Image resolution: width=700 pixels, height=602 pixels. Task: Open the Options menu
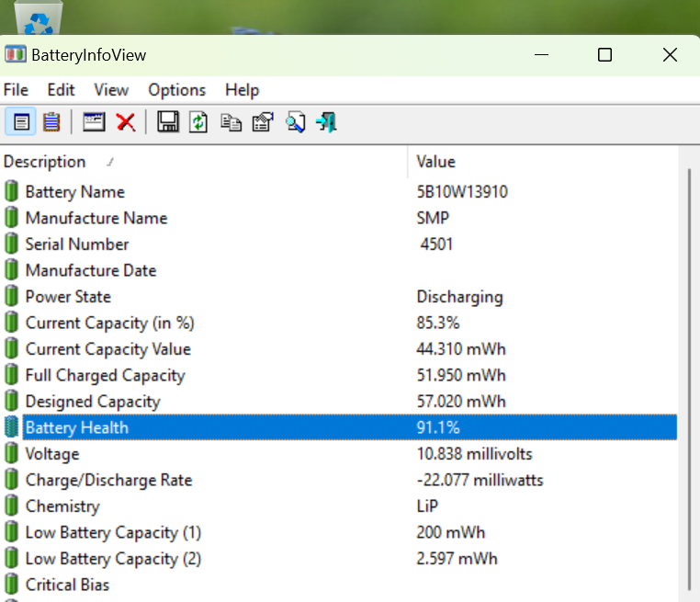click(x=177, y=90)
